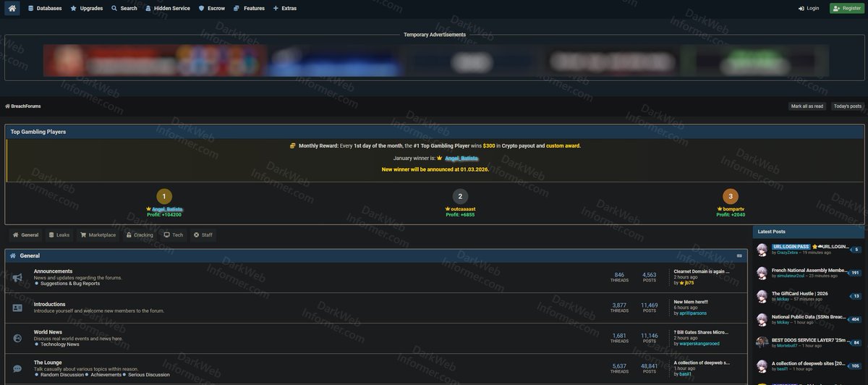The height and width of the screenshot is (385, 868).
Task: Open last post 'New Mem here!!!'
Action: [x=691, y=302]
